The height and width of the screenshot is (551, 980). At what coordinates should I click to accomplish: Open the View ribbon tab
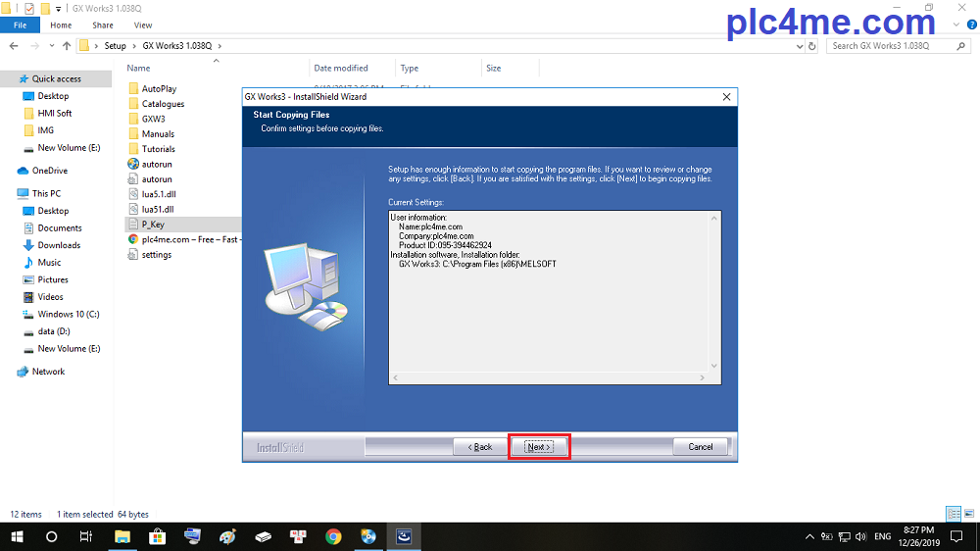pos(142,25)
